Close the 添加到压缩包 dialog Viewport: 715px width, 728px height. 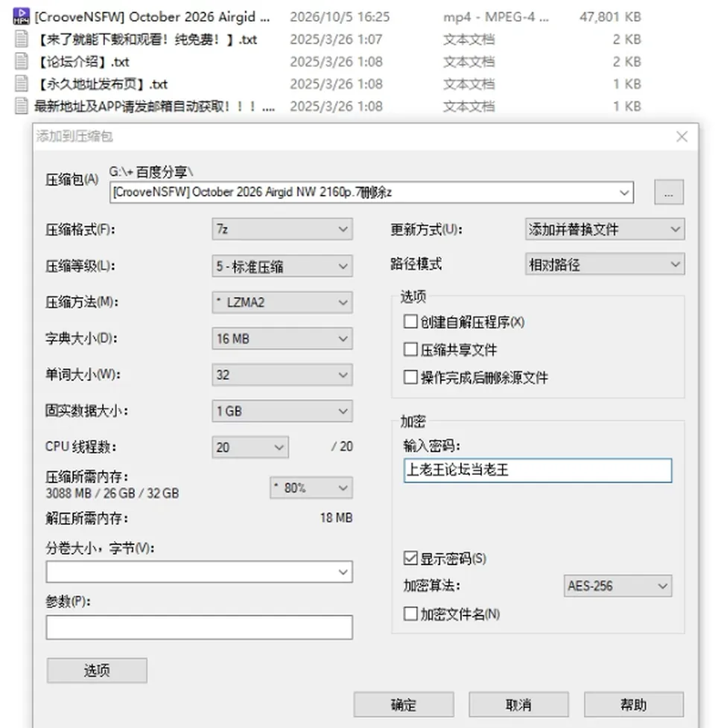click(681, 136)
